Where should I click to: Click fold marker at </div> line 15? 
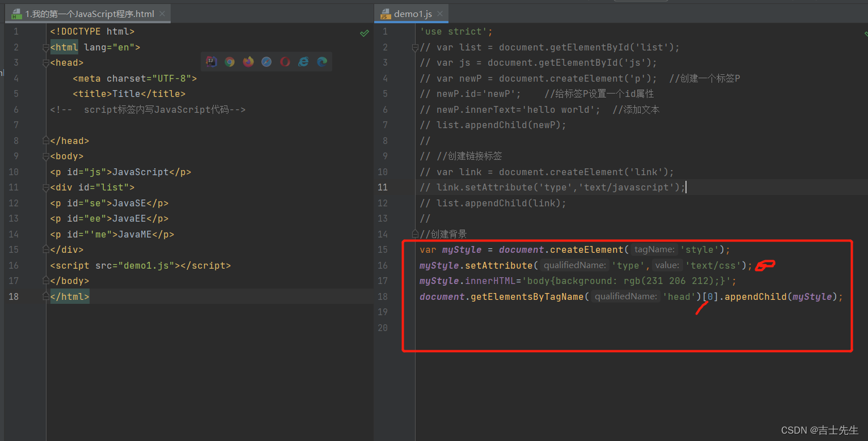click(x=46, y=250)
